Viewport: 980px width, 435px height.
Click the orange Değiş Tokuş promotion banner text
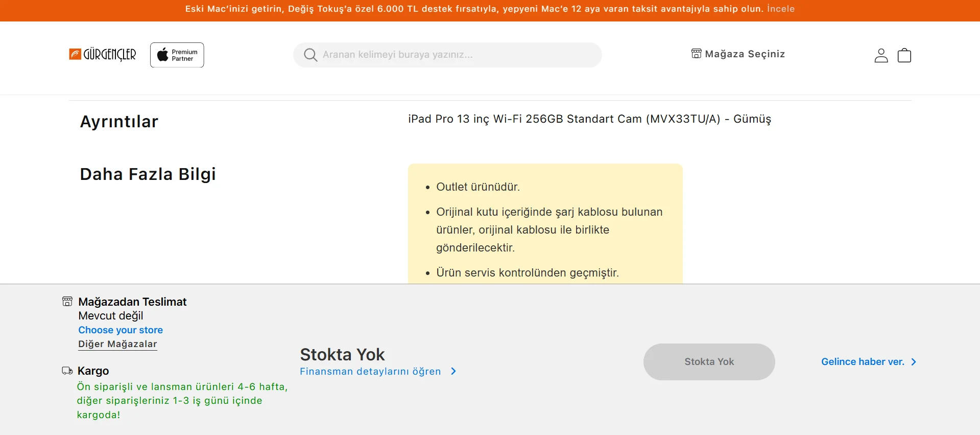click(x=474, y=9)
